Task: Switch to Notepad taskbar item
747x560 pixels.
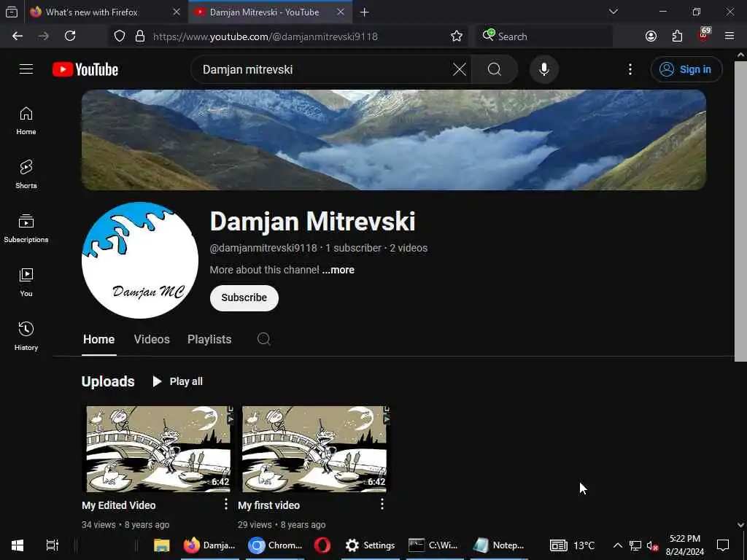Action: [499, 545]
